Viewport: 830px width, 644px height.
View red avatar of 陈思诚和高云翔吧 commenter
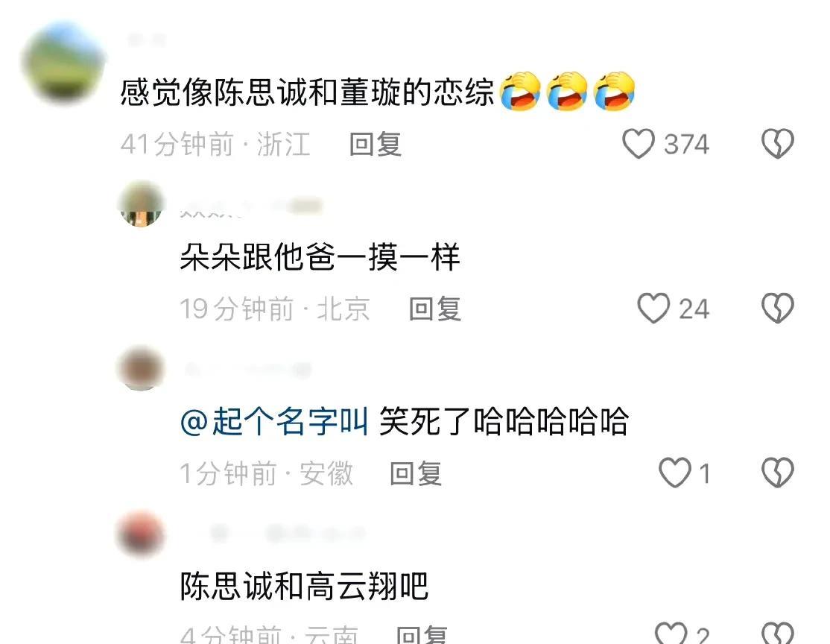click(141, 534)
